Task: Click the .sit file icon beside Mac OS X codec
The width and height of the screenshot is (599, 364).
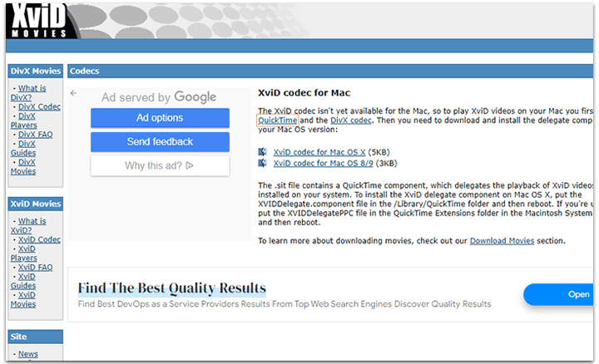Action: [x=262, y=152]
